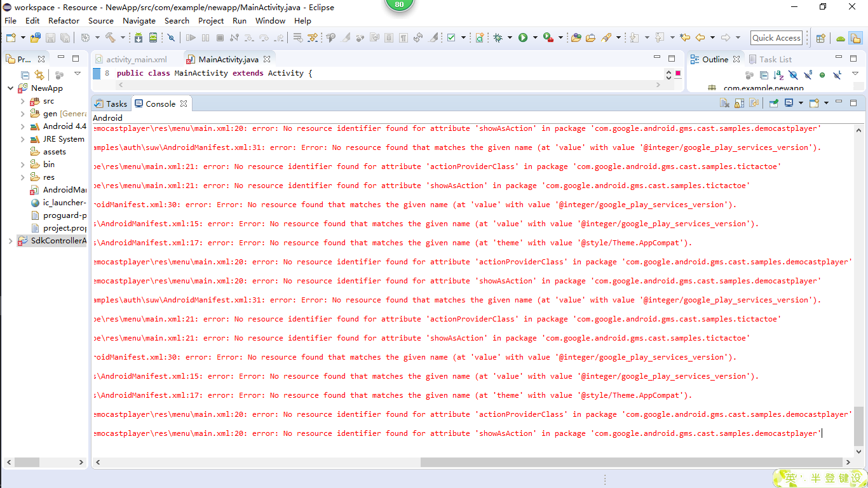The image size is (868, 488).
Task: Toggle alphabetical Sort in Outline toolbar
Action: (778, 74)
